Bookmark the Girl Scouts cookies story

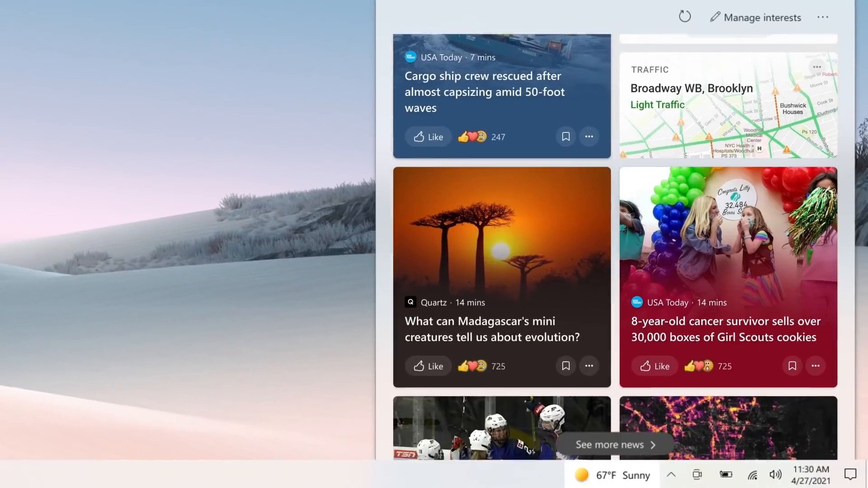click(x=792, y=366)
